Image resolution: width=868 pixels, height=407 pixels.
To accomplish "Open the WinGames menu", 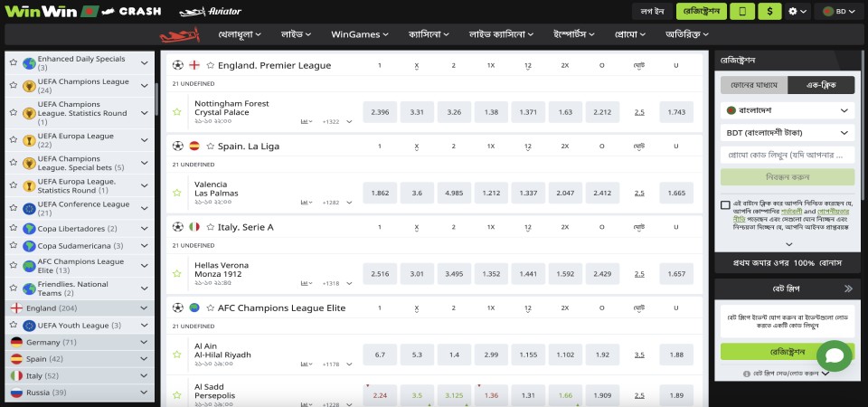I will [359, 34].
